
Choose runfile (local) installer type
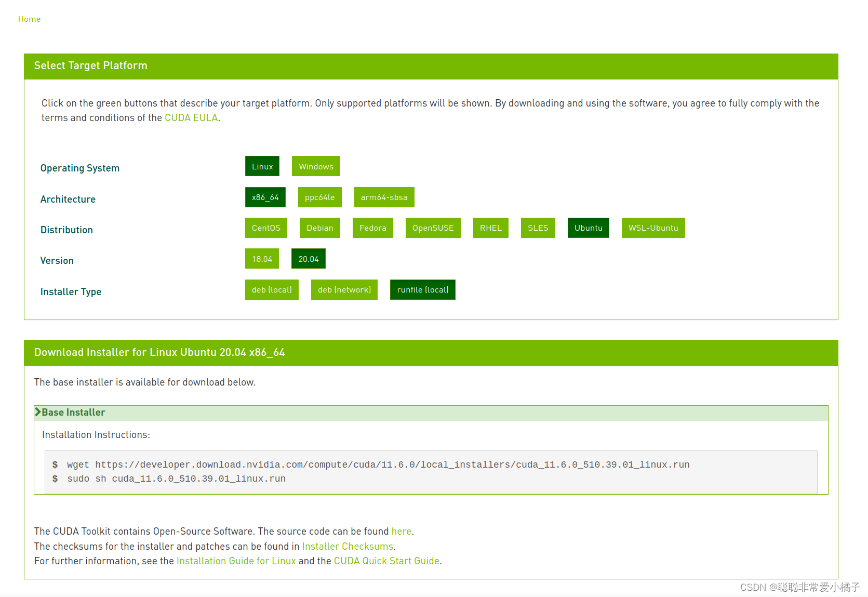pyautogui.click(x=423, y=289)
